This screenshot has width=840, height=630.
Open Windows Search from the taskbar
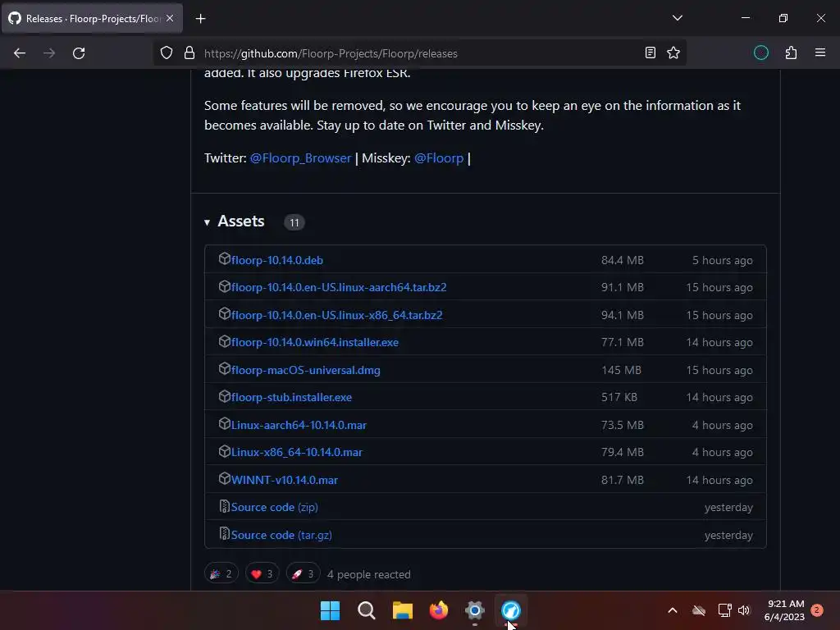(367, 610)
